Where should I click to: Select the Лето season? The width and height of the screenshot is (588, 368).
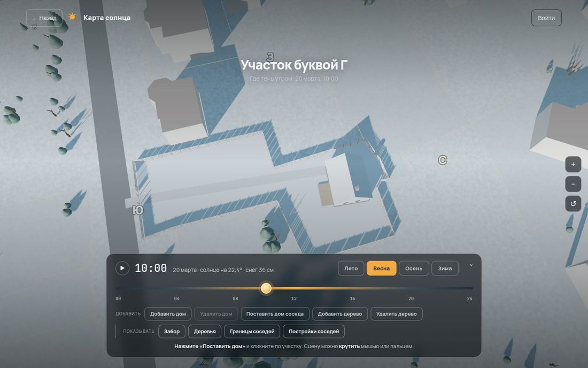pos(351,268)
